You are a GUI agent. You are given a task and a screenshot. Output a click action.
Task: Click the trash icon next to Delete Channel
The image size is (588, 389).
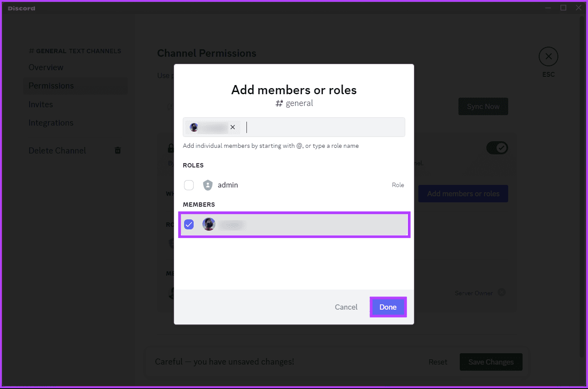[117, 150]
